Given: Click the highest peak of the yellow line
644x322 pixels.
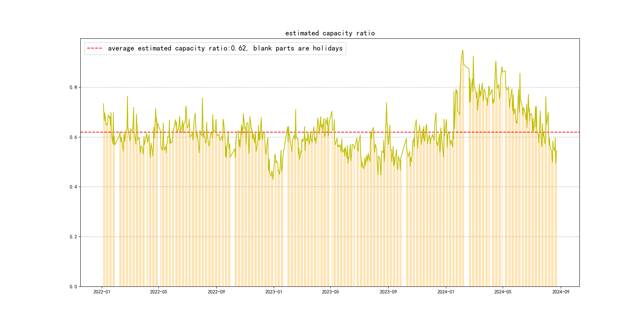Looking at the screenshot, I should tap(463, 51).
